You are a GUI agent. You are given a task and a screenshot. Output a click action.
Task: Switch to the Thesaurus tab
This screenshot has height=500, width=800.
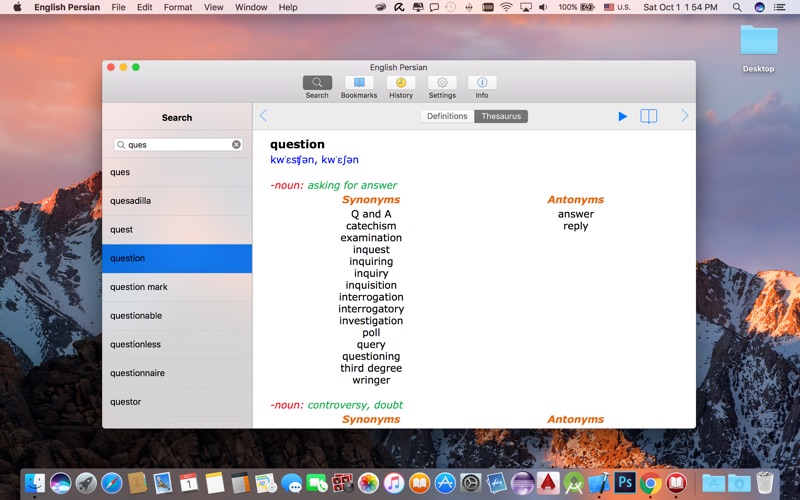point(501,116)
